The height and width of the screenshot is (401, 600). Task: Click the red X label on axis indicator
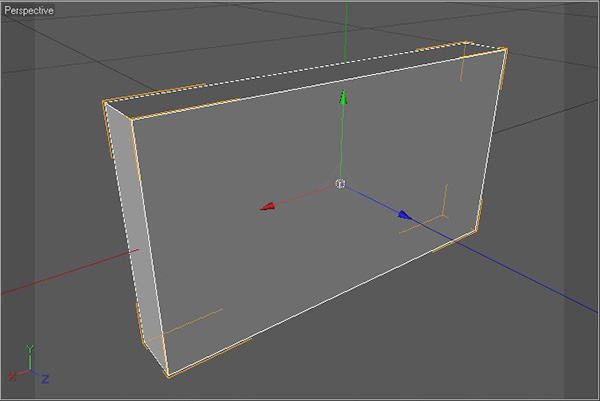point(12,376)
